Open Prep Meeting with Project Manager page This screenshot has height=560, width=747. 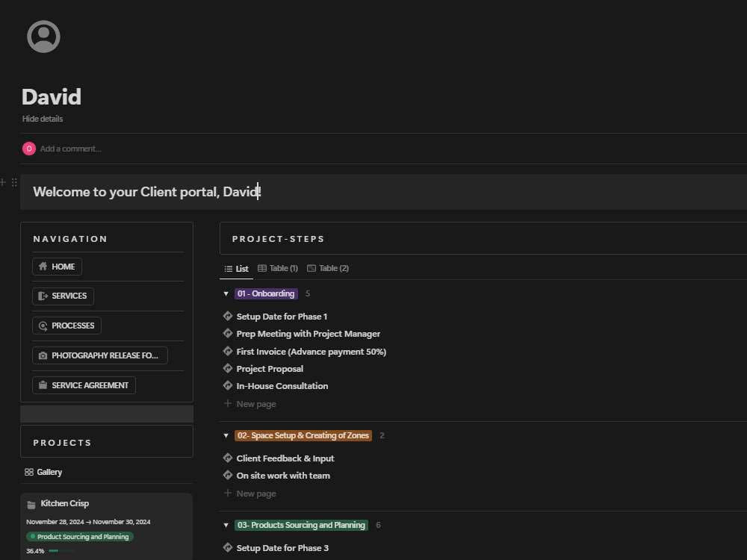pyautogui.click(x=309, y=334)
